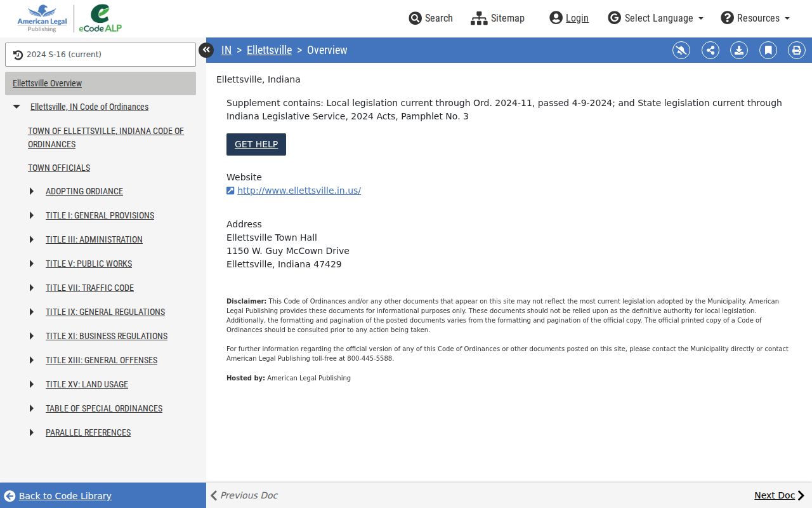
Task: Open the 2024 S-16 version selector
Action: [100, 55]
